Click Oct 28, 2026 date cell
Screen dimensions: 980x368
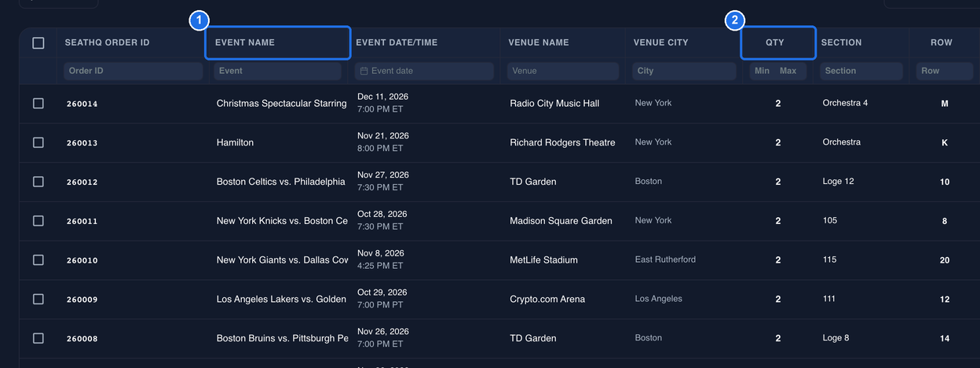tap(382, 215)
